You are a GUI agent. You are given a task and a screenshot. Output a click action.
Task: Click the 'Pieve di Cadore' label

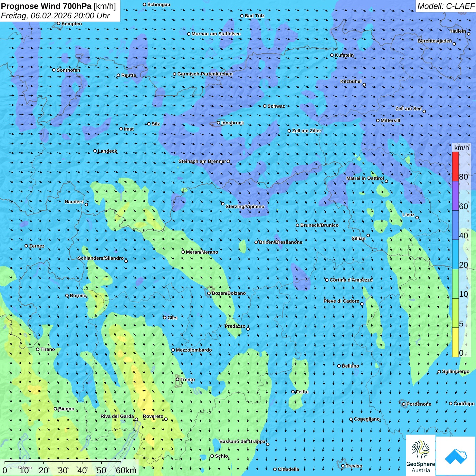(x=341, y=301)
